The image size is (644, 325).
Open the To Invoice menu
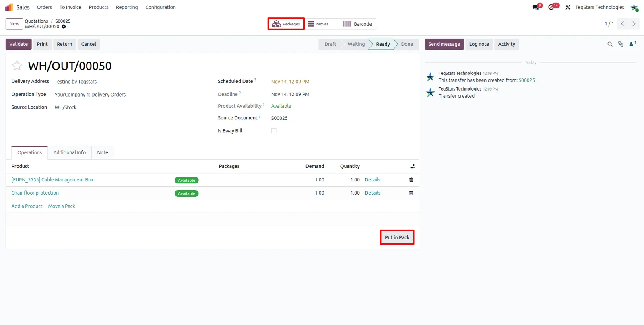tap(70, 7)
